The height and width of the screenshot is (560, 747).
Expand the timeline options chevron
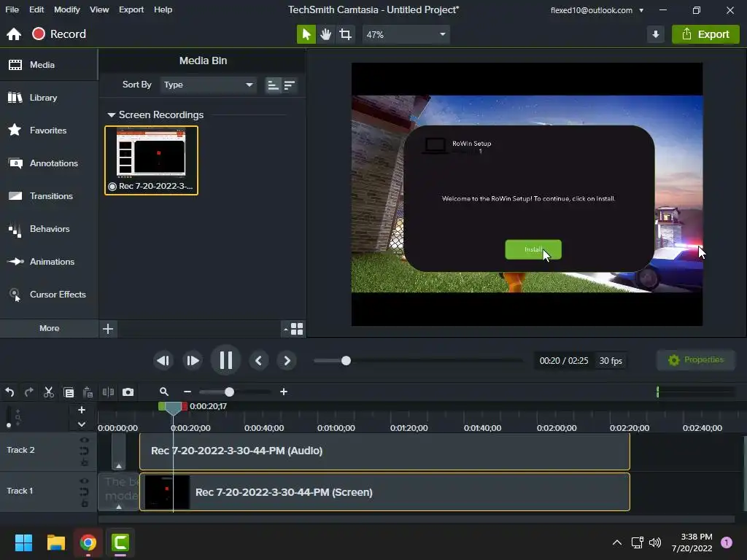click(x=82, y=424)
